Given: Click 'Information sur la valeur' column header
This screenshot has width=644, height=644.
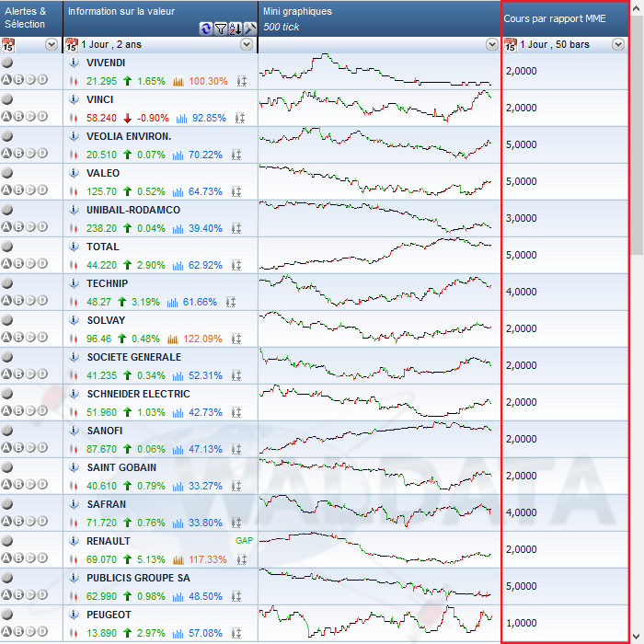Looking at the screenshot, I should click(x=121, y=11).
